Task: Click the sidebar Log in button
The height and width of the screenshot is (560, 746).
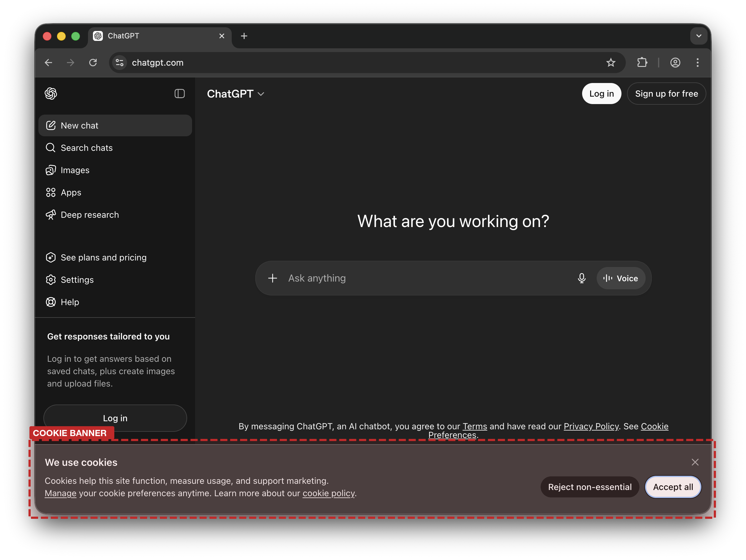Action: pos(115,418)
